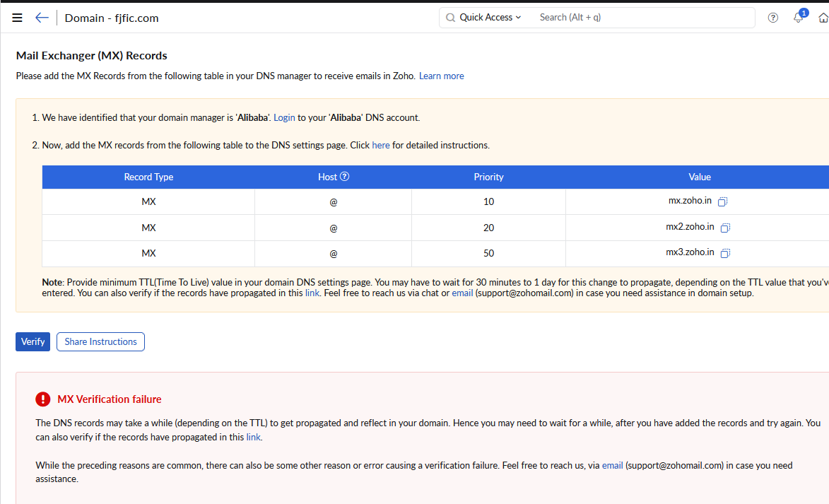Click the Share Instructions button
The image size is (829, 504).
click(100, 341)
